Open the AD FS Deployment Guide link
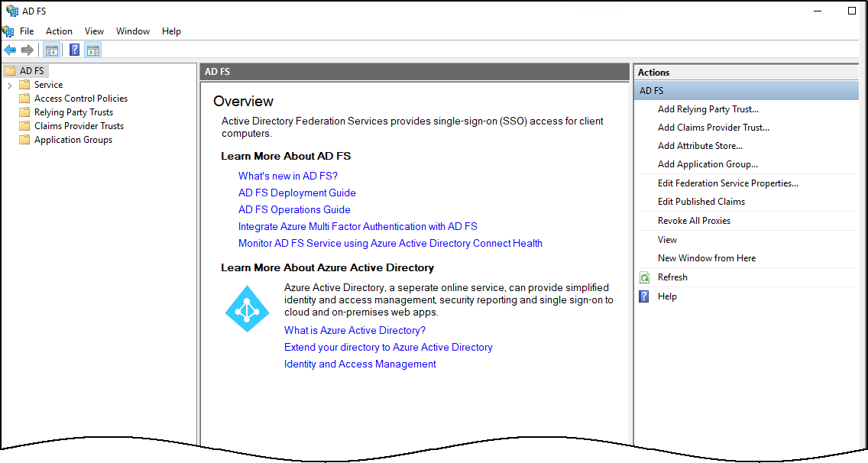This screenshot has height=463, width=868. point(296,193)
